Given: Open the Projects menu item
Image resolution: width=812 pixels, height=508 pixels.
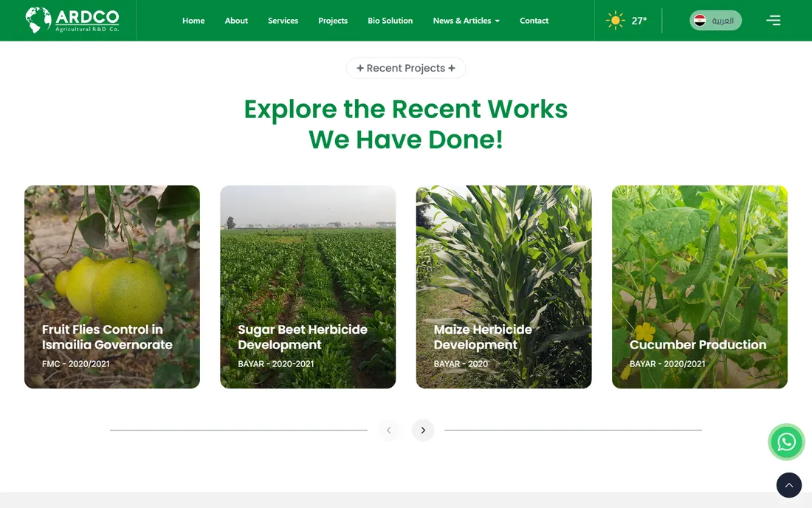Looking at the screenshot, I should (x=332, y=21).
